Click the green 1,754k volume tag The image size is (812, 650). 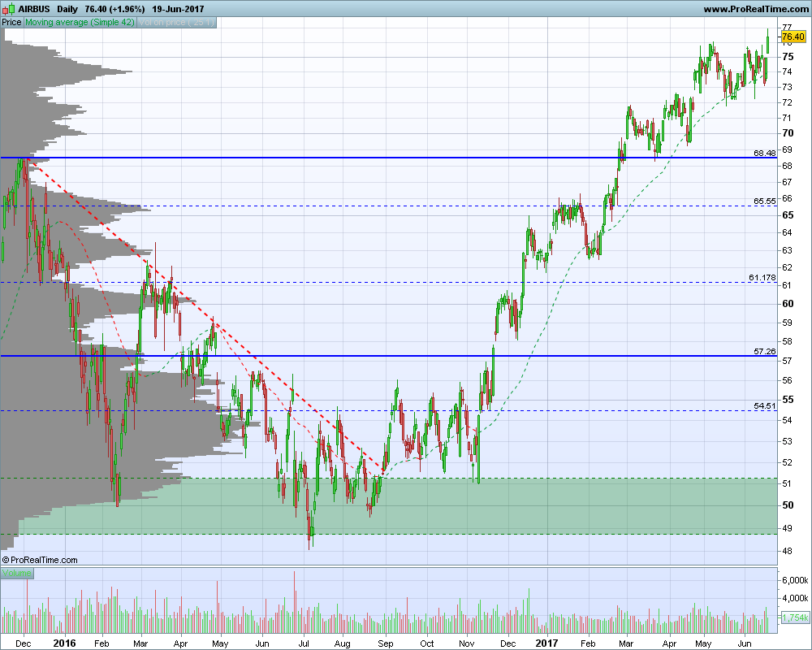pos(794,617)
